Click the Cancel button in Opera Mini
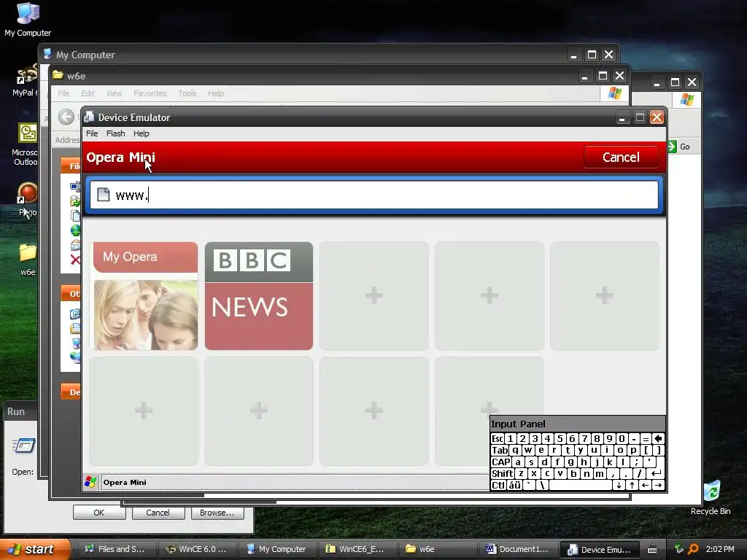This screenshot has width=747, height=560. (621, 157)
